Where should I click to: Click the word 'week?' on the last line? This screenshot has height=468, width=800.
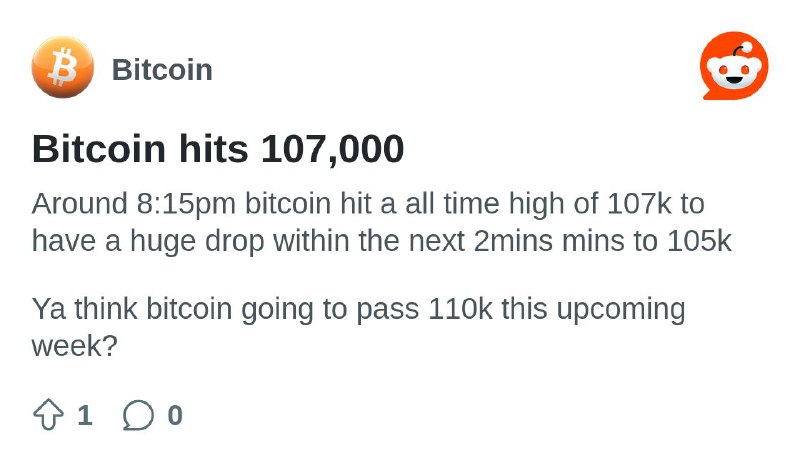click(x=74, y=346)
